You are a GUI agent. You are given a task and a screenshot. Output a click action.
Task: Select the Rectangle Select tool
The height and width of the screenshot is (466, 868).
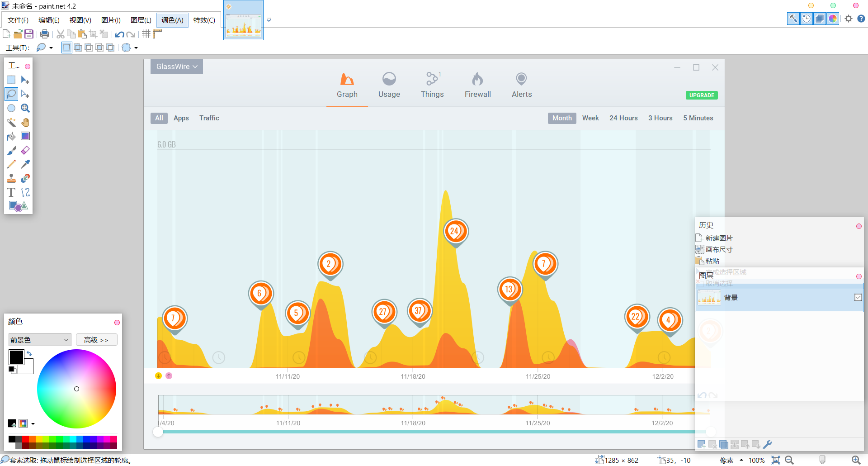pyautogui.click(x=11, y=80)
